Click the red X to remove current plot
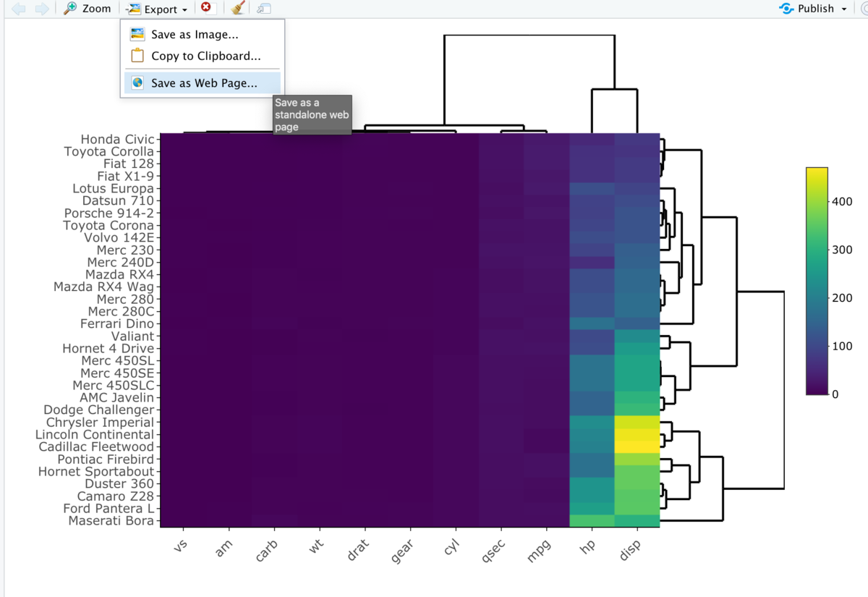868x597 pixels. click(x=208, y=9)
